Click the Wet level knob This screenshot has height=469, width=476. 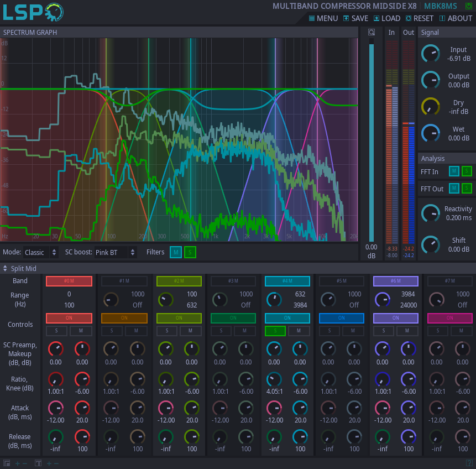tap(431, 133)
